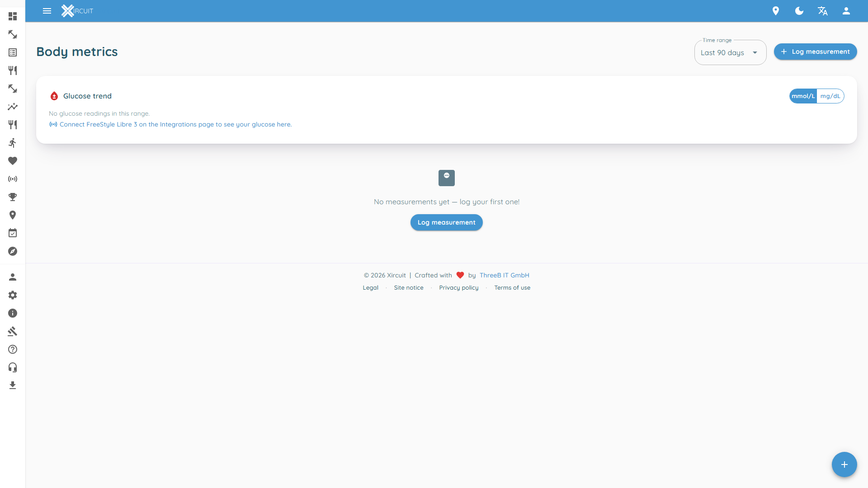Click the floating plus action button

[844, 465]
